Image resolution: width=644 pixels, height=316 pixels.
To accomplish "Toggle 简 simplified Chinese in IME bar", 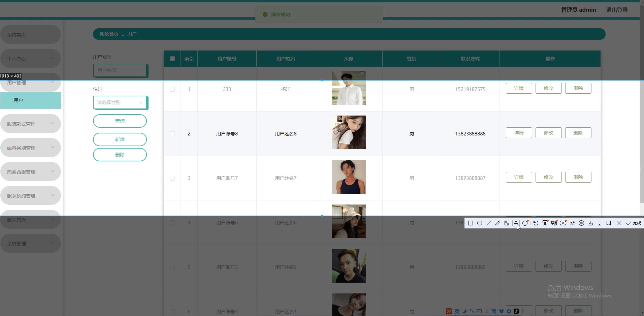I will click(494, 311).
